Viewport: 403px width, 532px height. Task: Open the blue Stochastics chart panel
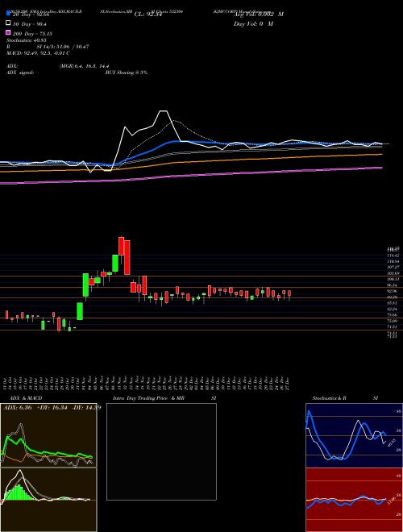coord(354,435)
